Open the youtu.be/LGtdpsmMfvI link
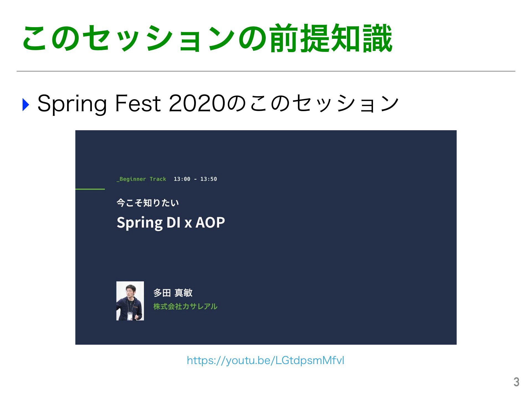The width and height of the screenshot is (532, 399). [x=265, y=360]
